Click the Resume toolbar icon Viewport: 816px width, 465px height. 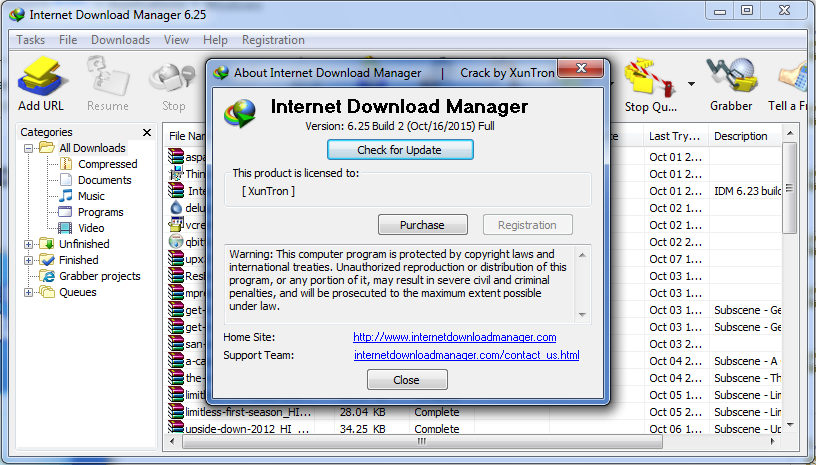pos(108,84)
